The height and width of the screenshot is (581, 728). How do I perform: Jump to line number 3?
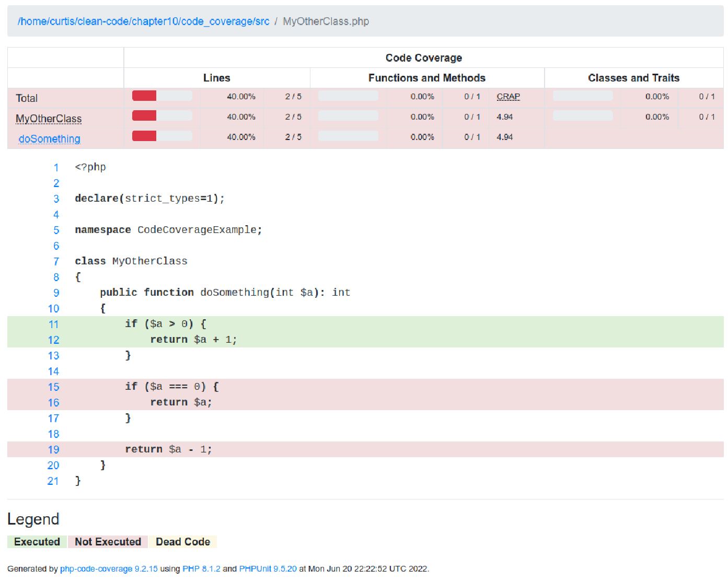point(56,199)
